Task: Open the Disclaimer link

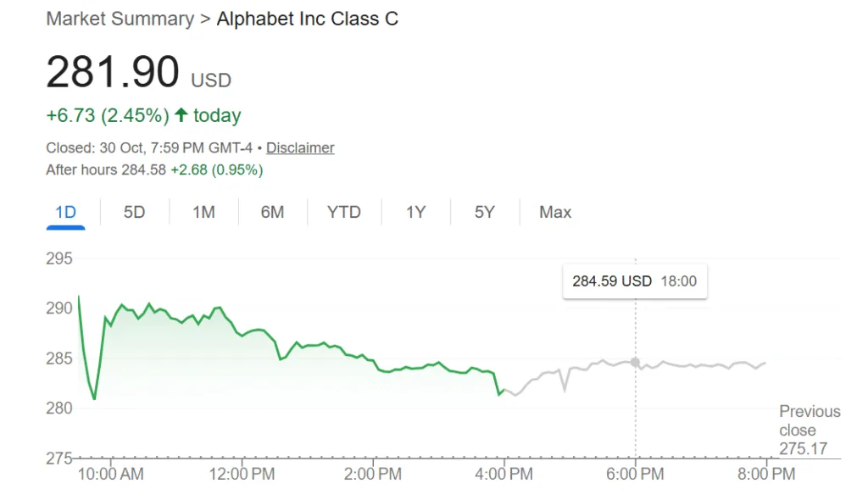Action: tap(300, 147)
